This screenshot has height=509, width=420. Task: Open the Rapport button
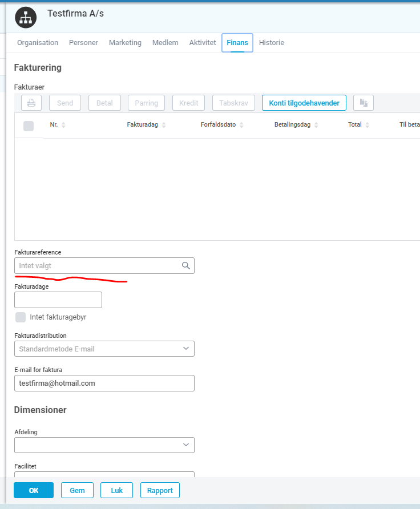[x=160, y=490]
